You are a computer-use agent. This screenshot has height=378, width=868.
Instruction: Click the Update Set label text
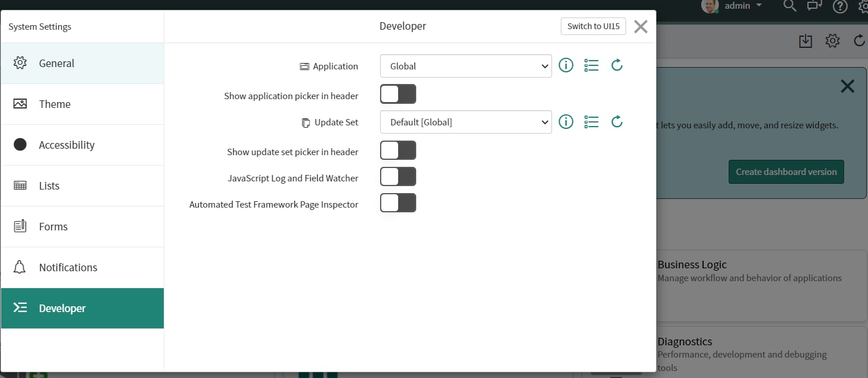pyautogui.click(x=336, y=122)
